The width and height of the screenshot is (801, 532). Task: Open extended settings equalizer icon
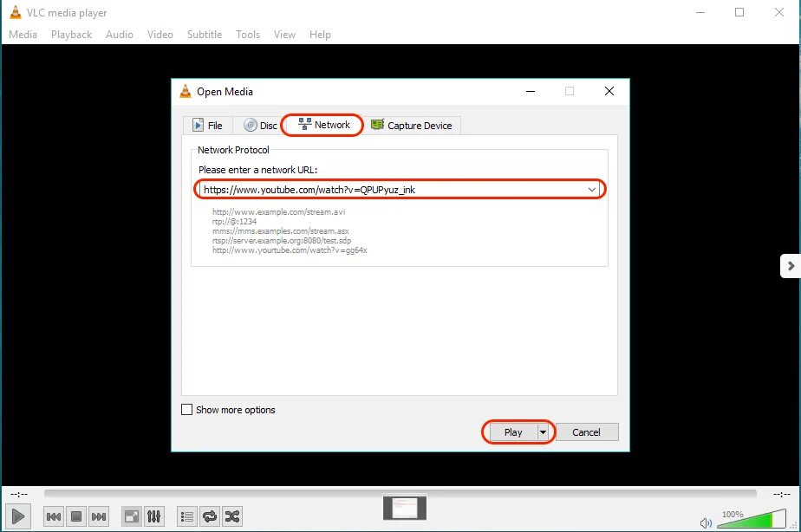click(153, 516)
